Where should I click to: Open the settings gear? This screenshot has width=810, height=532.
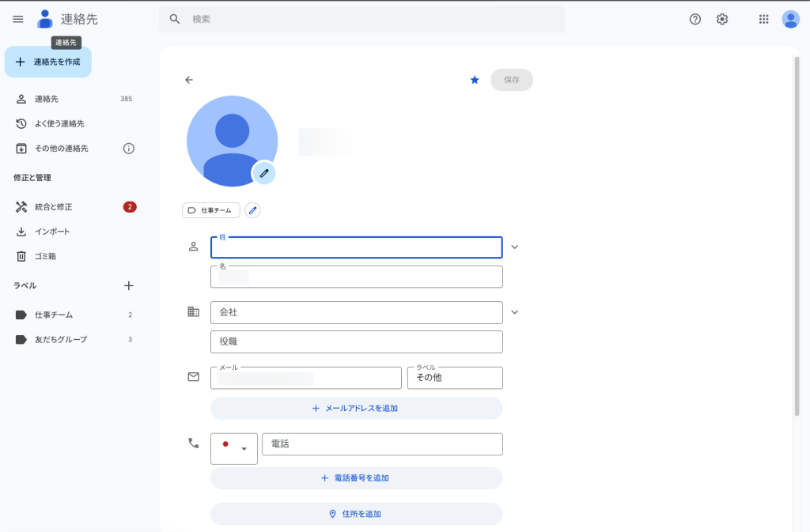click(721, 18)
